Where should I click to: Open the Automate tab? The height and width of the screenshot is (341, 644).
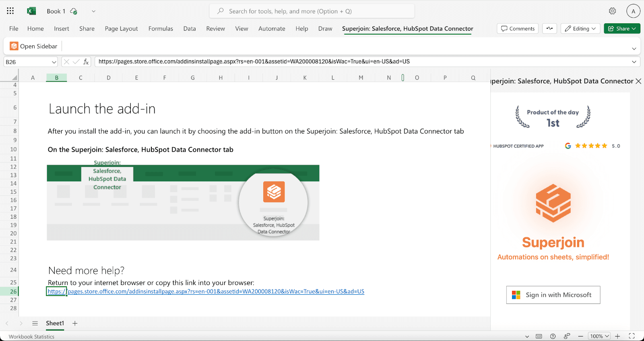(x=272, y=29)
